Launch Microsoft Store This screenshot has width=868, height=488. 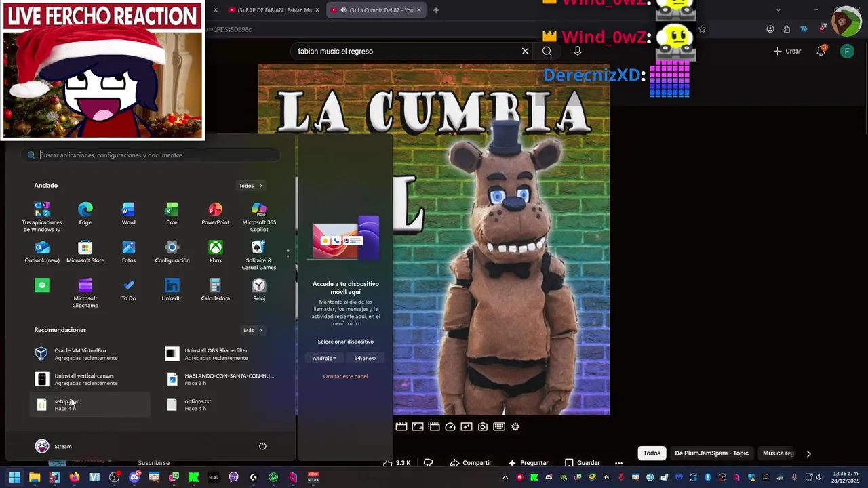tap(85, 251)
